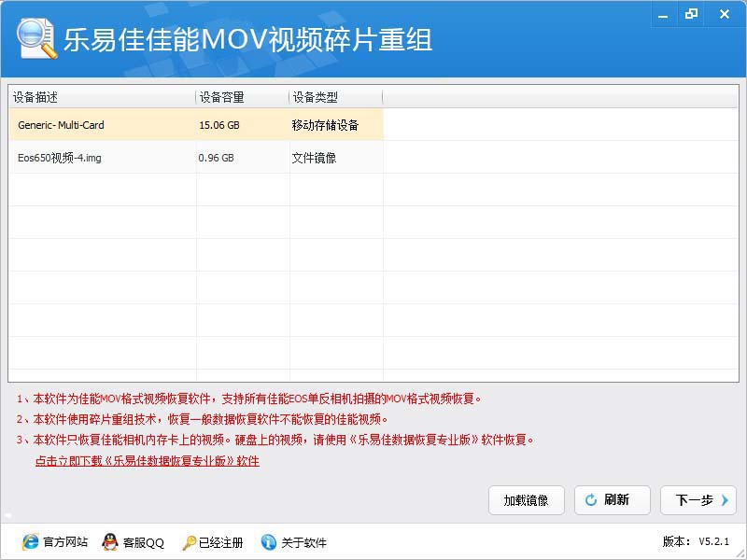Close the application window

[x=725, y=14]
